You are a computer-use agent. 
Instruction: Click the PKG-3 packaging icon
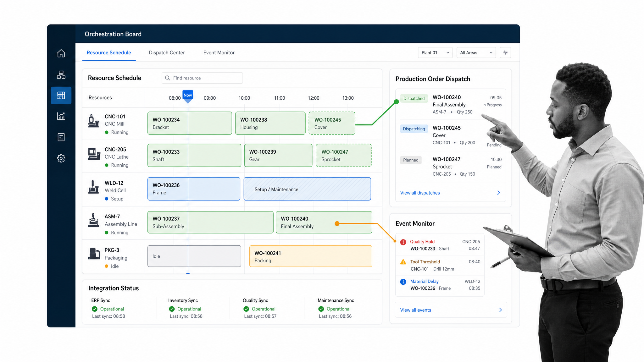coord(94,254)
